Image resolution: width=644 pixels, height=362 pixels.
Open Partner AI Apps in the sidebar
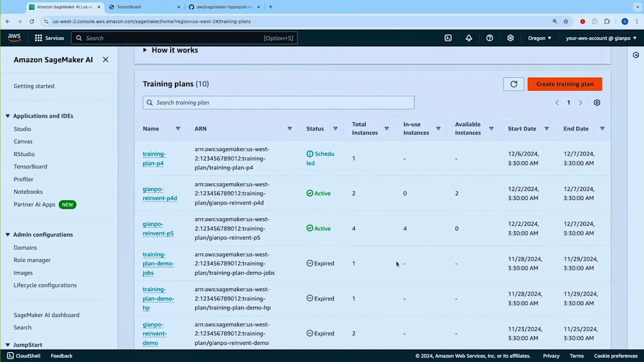point(34,204)
